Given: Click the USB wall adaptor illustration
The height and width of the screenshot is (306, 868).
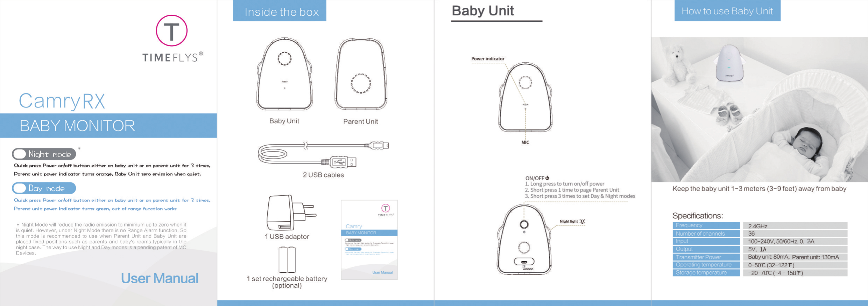Looking at the screenshot, I should [x=291, y=212].
